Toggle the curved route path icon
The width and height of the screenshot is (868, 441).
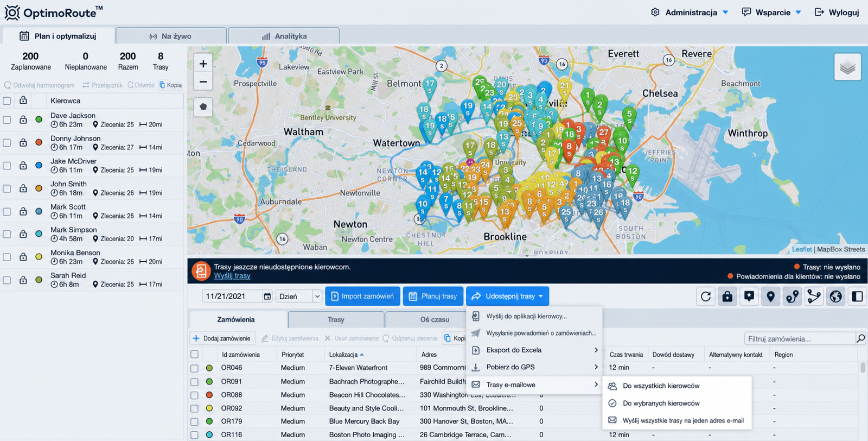[x=793, y=297]
